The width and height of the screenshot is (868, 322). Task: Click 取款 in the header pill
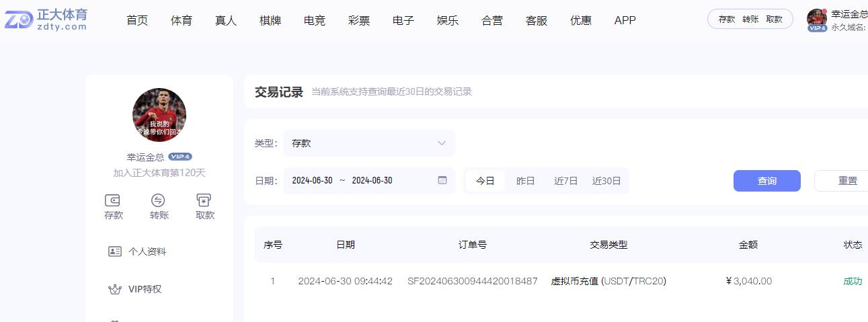click(775, 19)
